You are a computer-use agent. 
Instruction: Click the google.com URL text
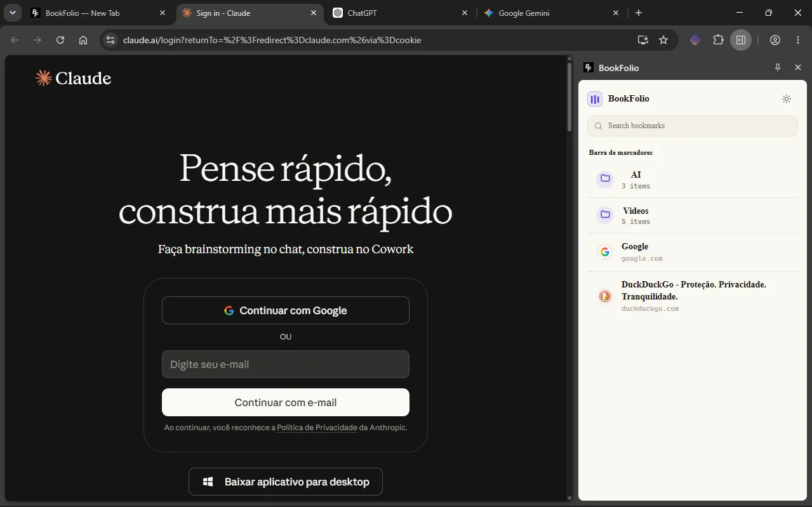pyautogui.click(x=642, y=259)
